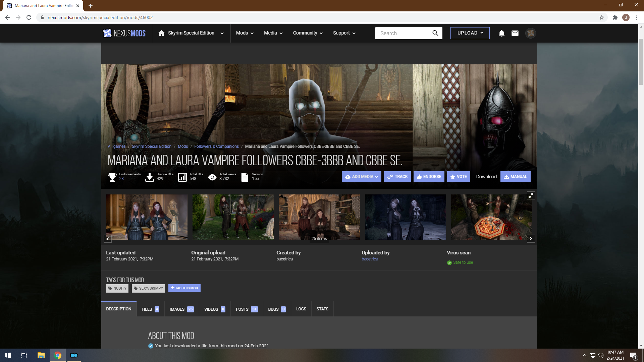This screenshot has height=362, width=644.
Task: Open the Mods breadcrumb link
Action: tap(183, 146)
